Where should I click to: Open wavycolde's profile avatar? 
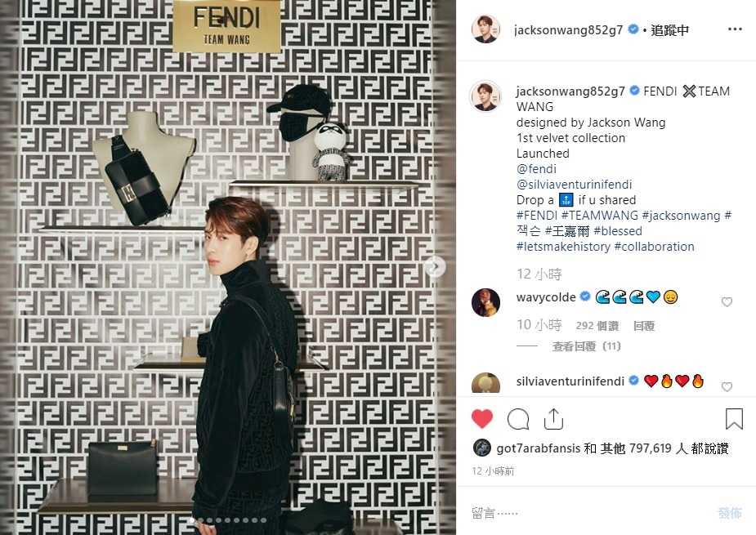[485, 303]
